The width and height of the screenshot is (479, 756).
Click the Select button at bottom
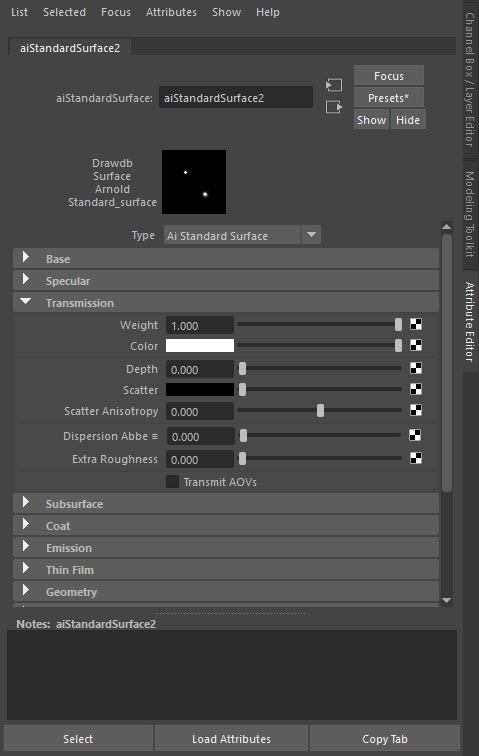78,739
